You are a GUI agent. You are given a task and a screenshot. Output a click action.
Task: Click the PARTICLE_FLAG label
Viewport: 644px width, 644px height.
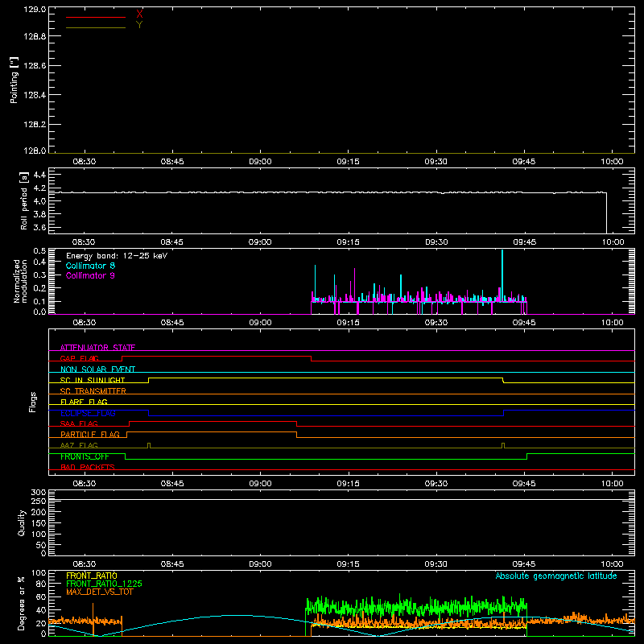tap(90, 435)
